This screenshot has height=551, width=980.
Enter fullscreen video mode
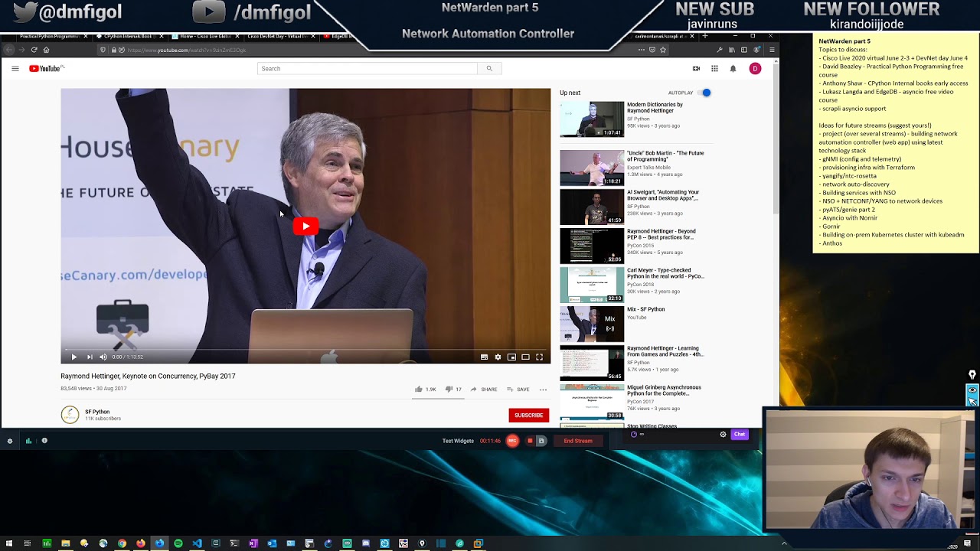[x=539, y=357]
